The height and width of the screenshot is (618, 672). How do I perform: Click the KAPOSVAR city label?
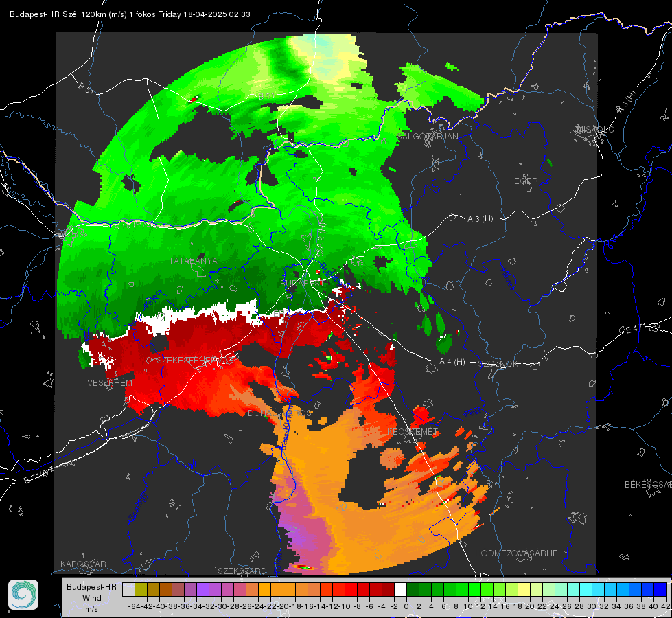click(83, 564)
